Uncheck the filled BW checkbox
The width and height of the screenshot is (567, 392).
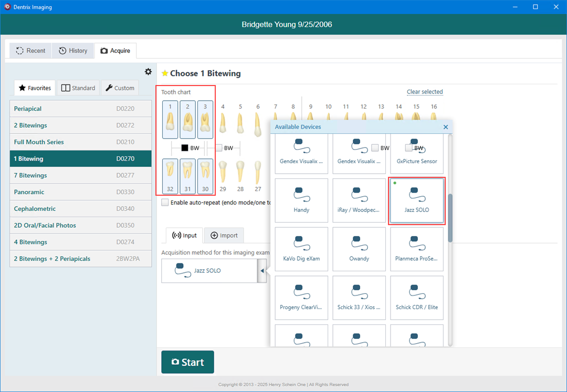click(x=185, y=148)
